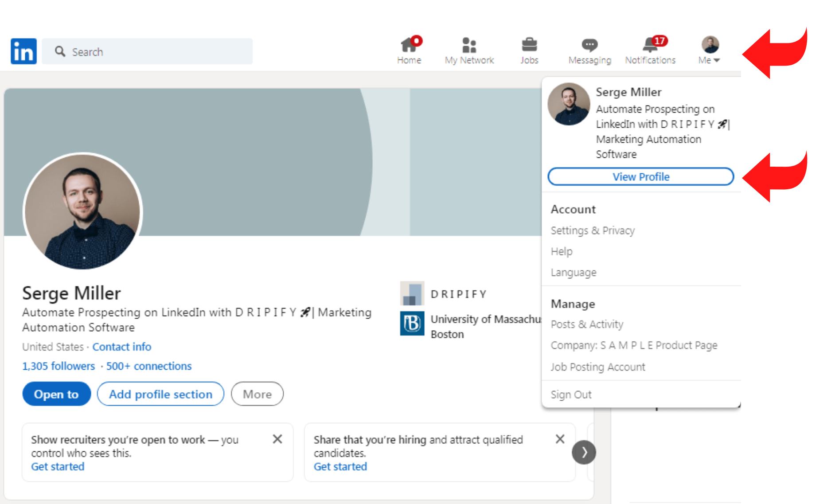Collapse the Me dropdown menu
Screen dimensions: 839x504
click(710, 51)
